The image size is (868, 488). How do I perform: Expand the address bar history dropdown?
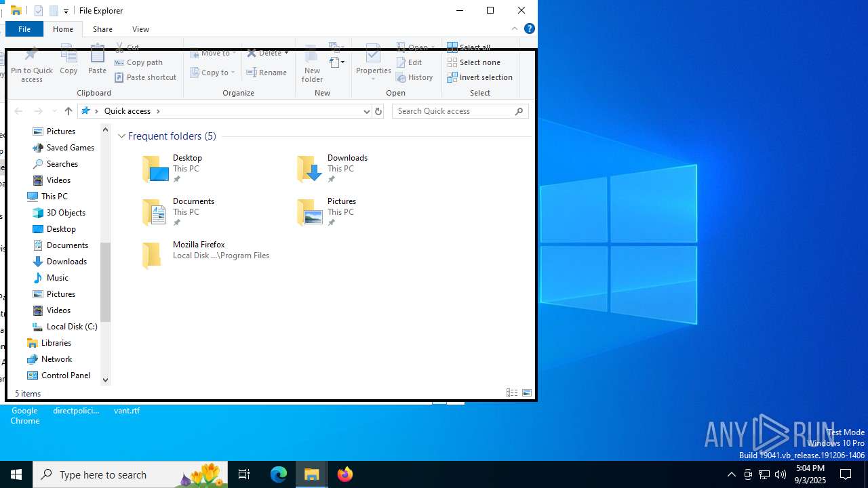(x=366, y=111)
